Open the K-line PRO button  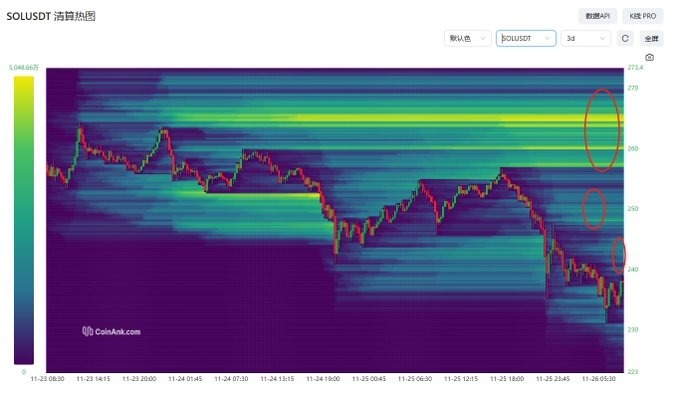point(643,16)
